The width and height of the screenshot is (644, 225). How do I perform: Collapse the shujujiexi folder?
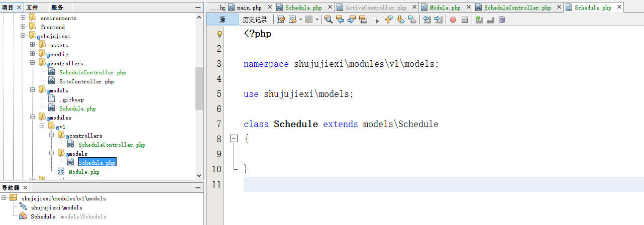pos(23,36)
